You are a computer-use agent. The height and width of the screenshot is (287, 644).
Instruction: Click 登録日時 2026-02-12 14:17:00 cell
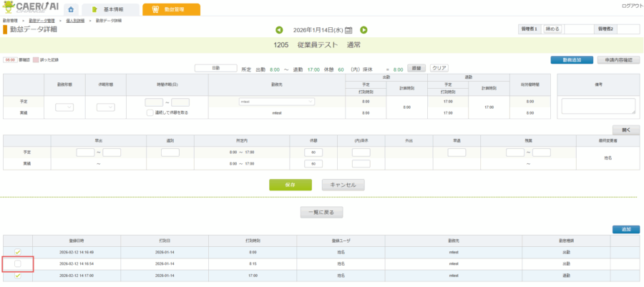77,276
